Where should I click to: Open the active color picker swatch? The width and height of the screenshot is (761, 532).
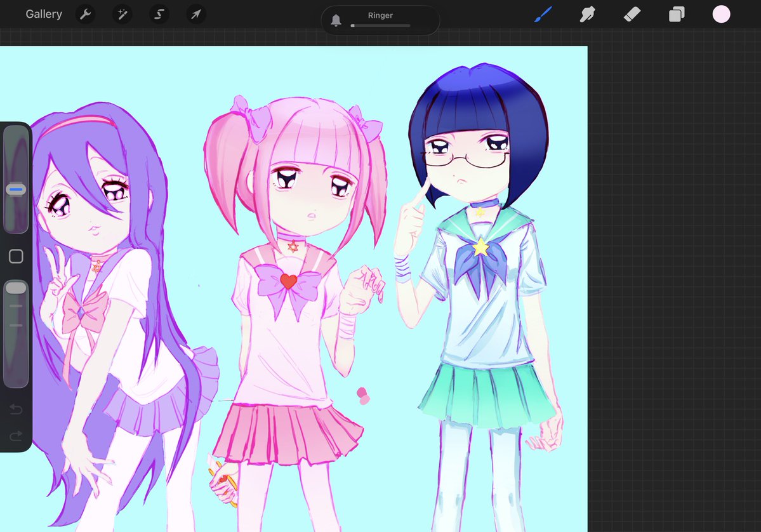pyautogui.click(x=721, y=14)
